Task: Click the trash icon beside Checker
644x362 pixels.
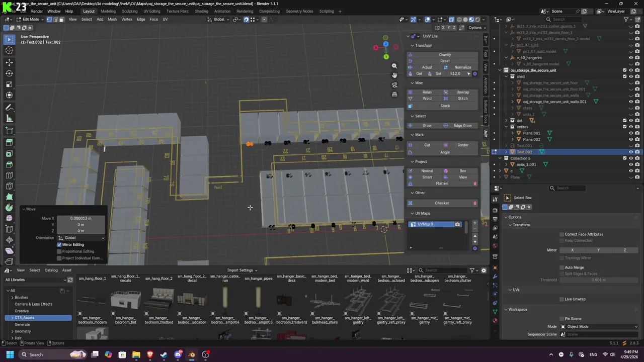Action: point(475,203)
